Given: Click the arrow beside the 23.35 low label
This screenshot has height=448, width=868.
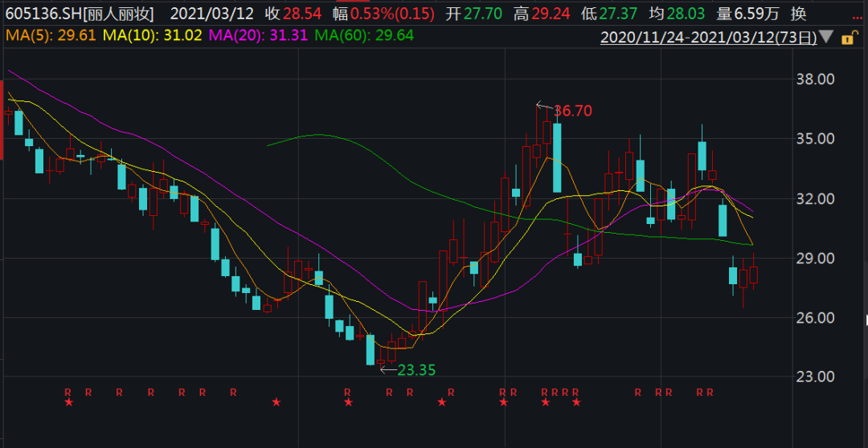Looking at the screenshot, I should (x=389, y=370).
